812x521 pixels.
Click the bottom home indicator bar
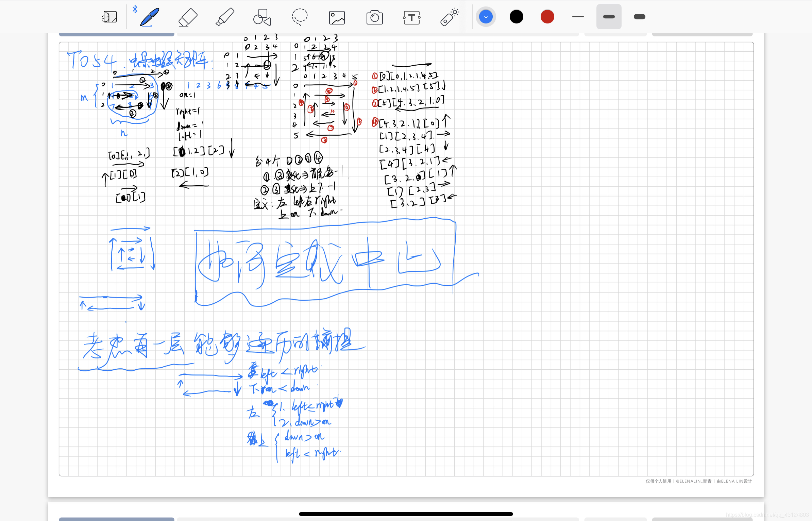pyautogui.click(x=406, y=514)
